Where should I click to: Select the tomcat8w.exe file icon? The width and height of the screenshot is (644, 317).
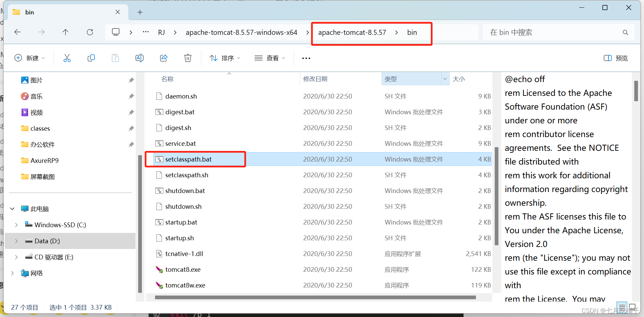[159, 285]
